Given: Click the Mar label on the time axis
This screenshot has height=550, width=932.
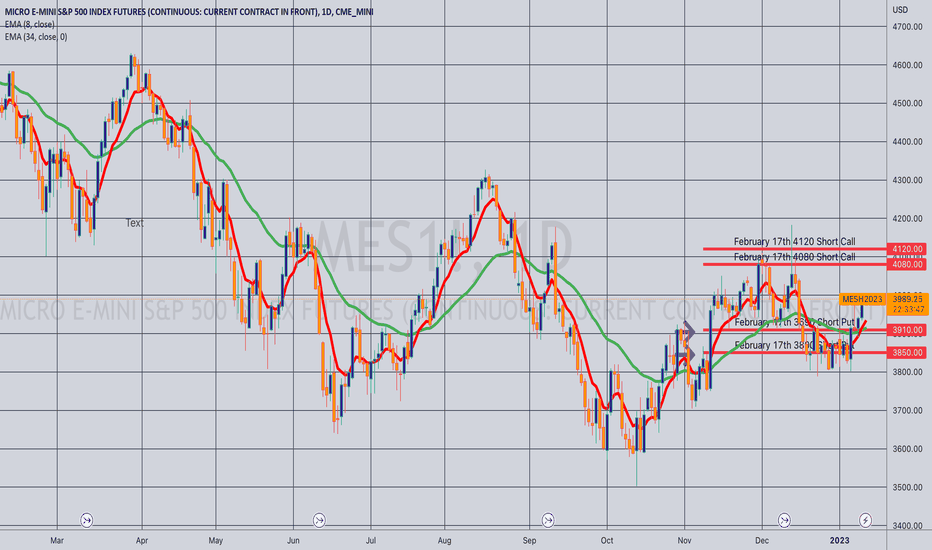Looking at the screenshot, I should click(x=56, y=540).
